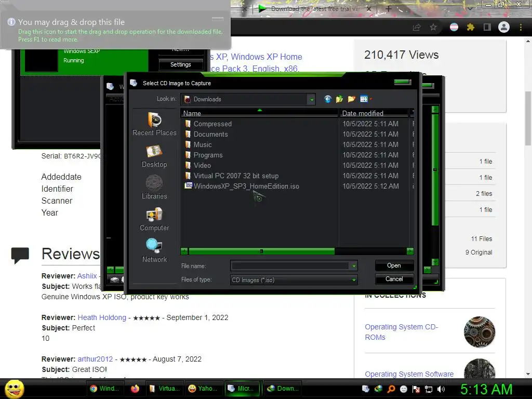Open Recent Places in the sidebar
The image size is (532, 399).
(154, 124)
